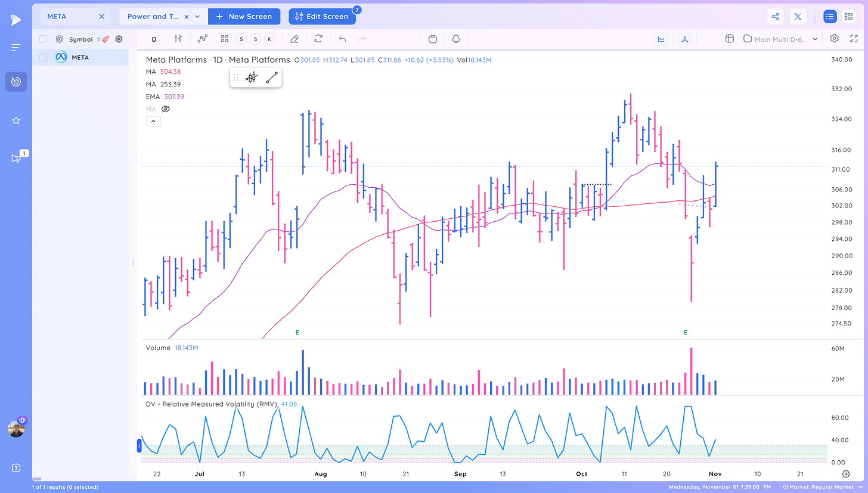Screen dimensions: 868x493
Task: Clear with the red brush icon
Action: coord(105,39)
